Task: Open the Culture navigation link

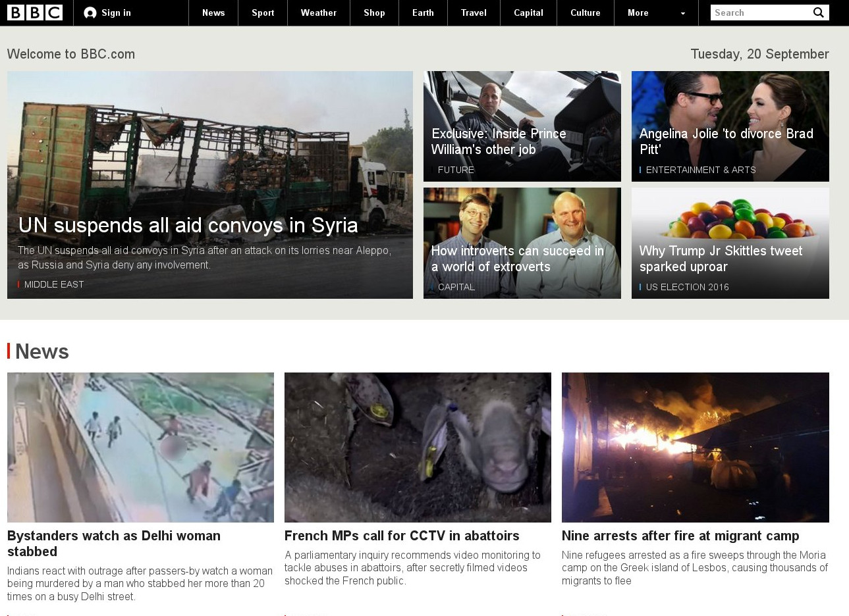Action: (585, 13)
